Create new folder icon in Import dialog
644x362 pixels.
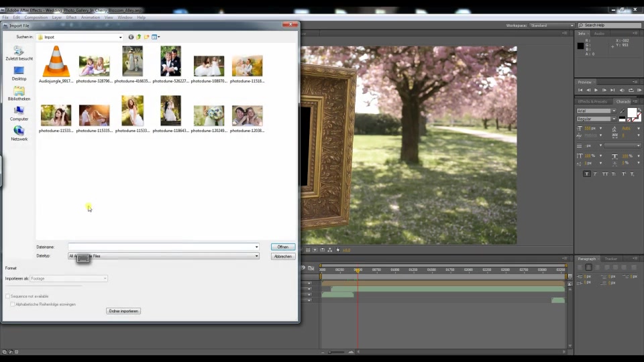pyautogui.click(x=147, y=37)
